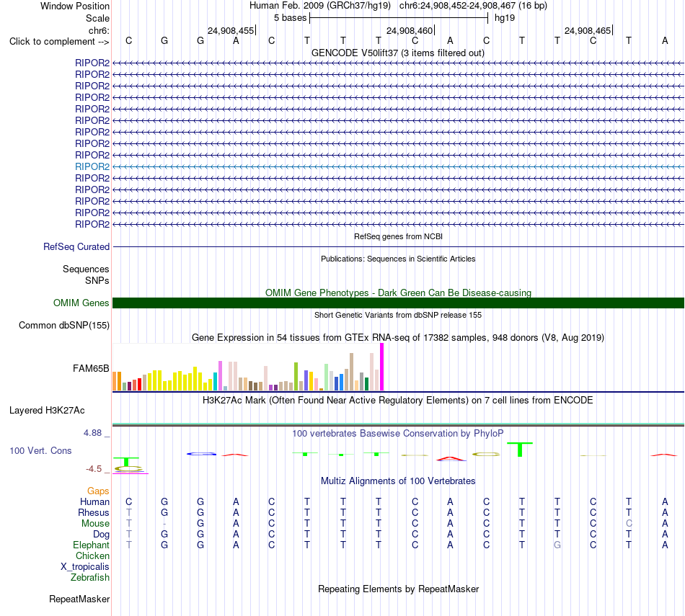Click the red A logo in PhyloP track
The height and width of the screenshot is (616, 685).
point(451,458)
